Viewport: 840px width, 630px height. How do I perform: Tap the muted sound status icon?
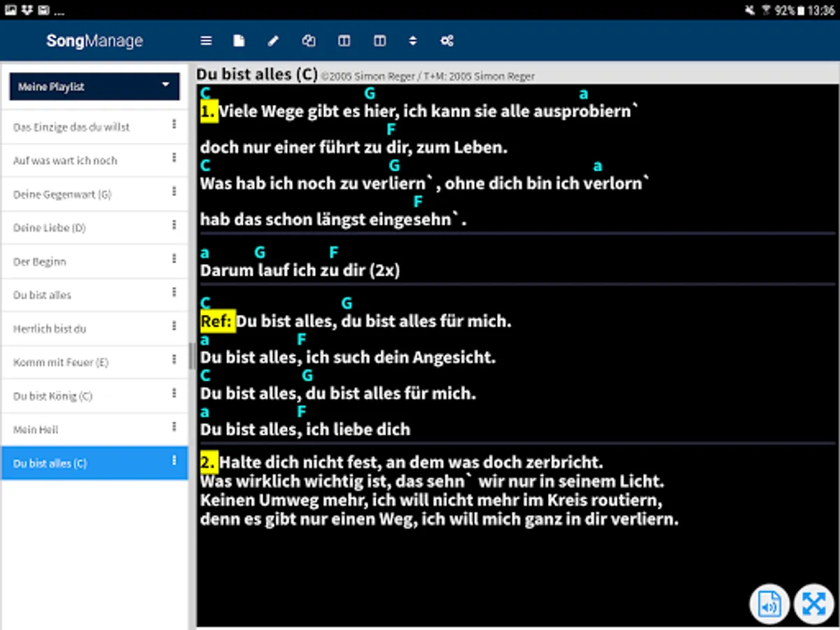point(750,10)
